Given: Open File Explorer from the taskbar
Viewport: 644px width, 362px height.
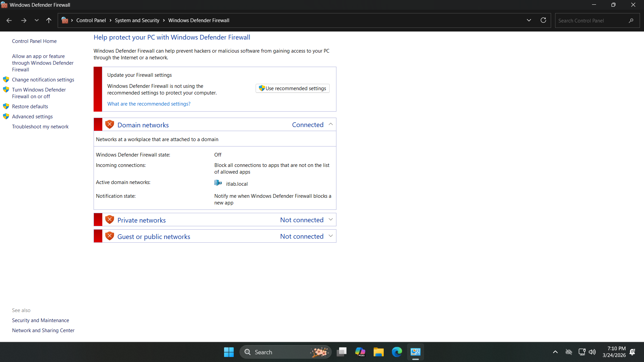Looking at the screenshot, I should pos(378,352).
